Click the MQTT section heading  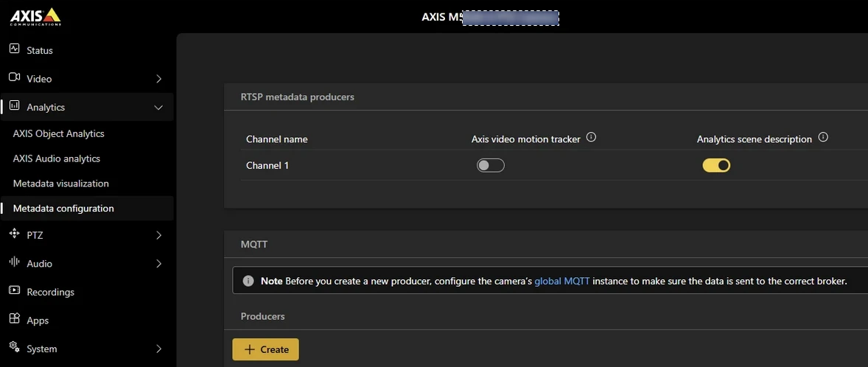tap(254, 244)
